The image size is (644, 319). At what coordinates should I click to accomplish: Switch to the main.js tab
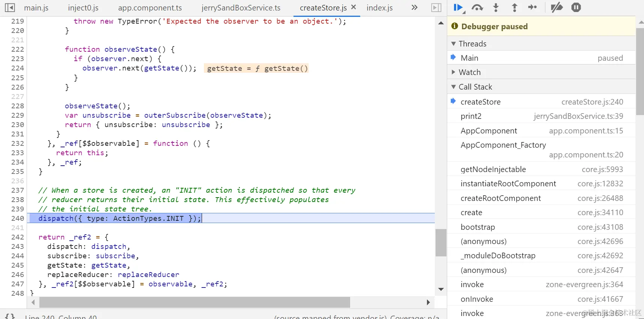pos(36,8)
